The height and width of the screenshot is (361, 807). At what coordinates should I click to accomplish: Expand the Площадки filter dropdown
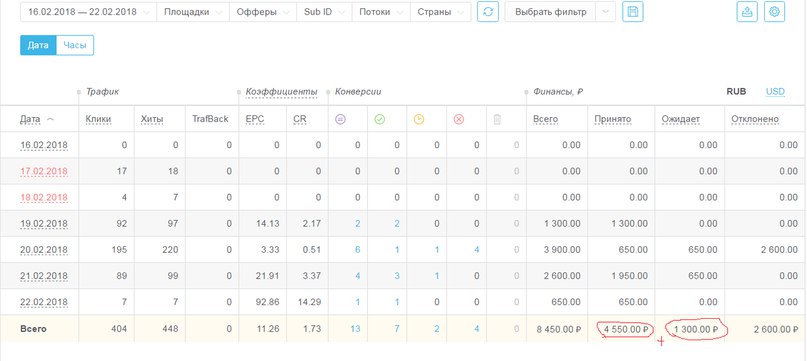193,12
